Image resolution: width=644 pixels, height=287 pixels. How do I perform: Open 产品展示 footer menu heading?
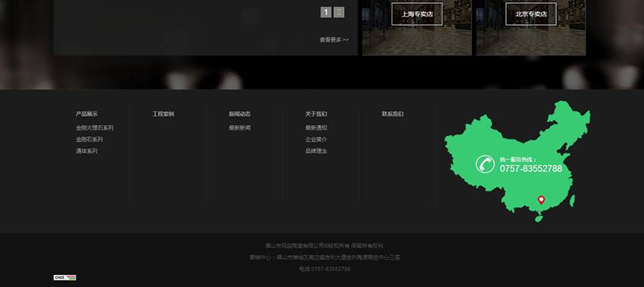(86, 114)
